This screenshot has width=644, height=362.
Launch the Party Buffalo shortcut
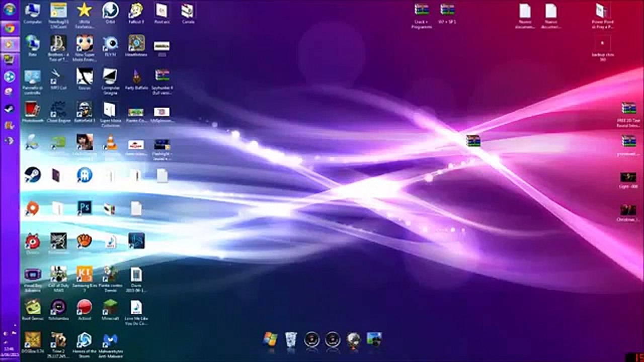136,79
